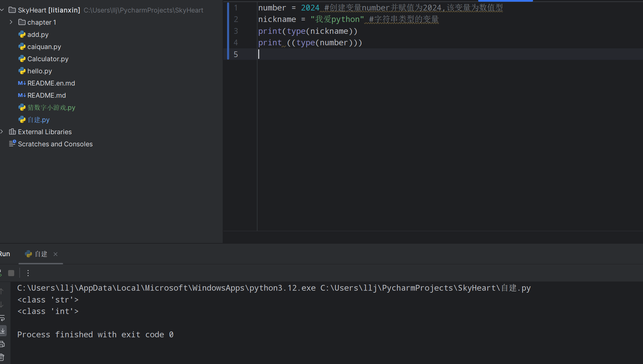The height and width of the screenshot is (364, 643).
Task: Click the 自建.py script path in the console
Action: [x=425, y=288]
